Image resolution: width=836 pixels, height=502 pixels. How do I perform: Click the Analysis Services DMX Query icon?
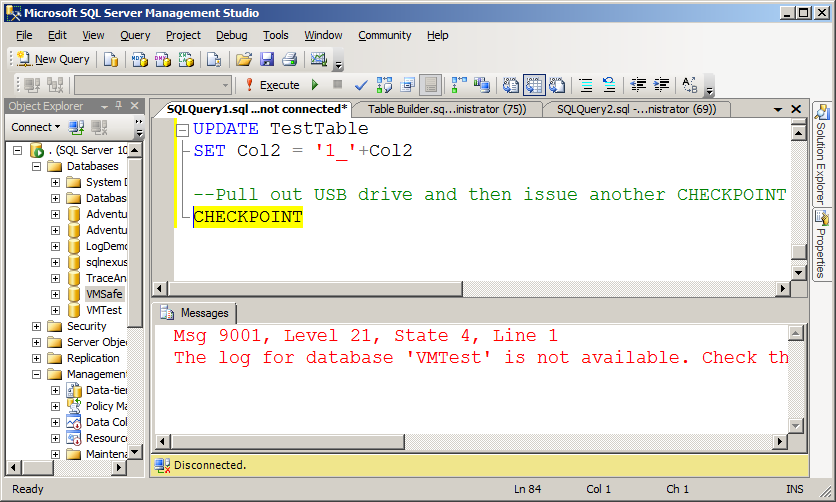tap(163, 59)
